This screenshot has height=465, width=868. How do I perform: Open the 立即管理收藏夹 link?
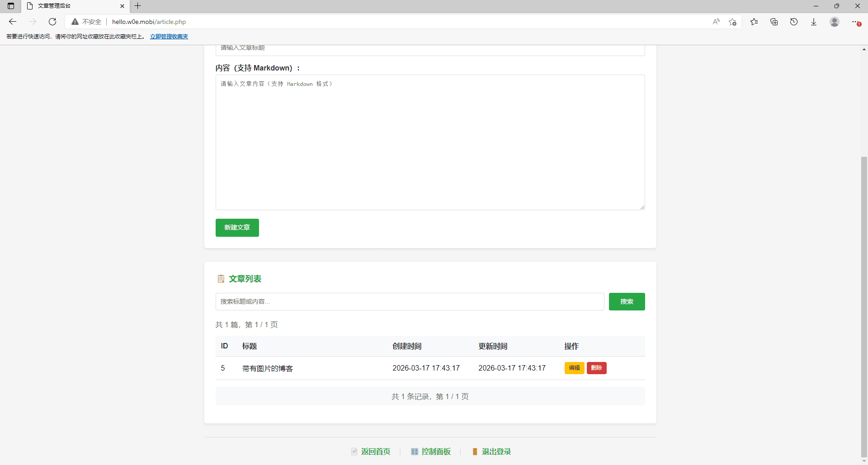[x=169, y=37]
